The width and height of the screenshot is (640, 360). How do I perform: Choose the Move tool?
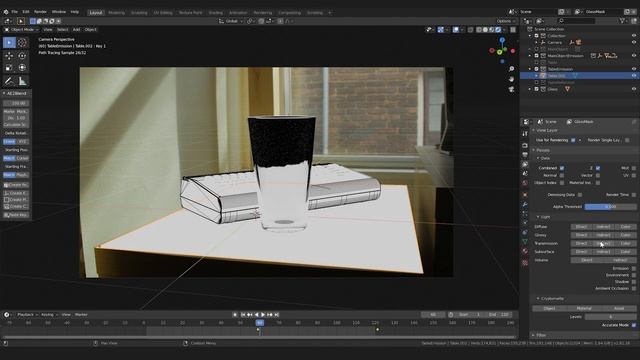pos(9,56)
